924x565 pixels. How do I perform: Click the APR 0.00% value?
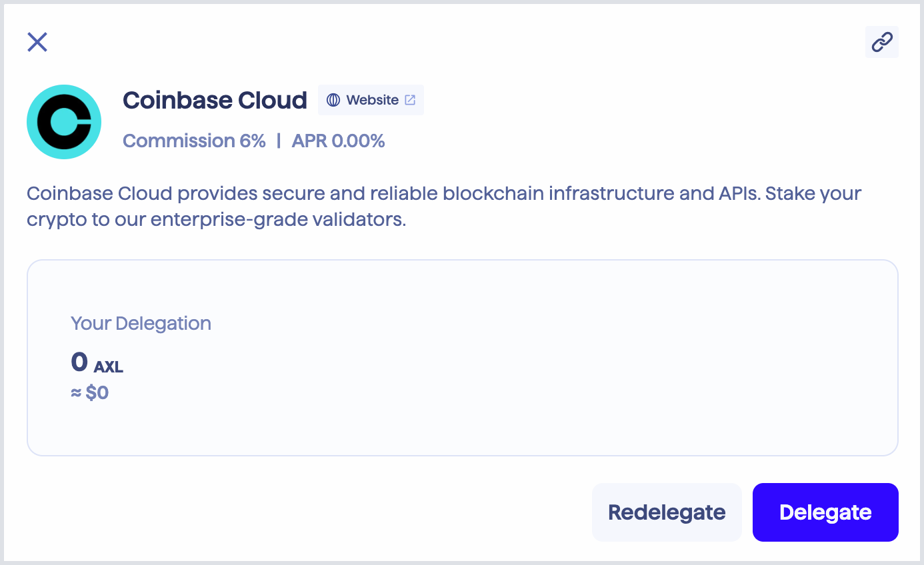[338, 141]
